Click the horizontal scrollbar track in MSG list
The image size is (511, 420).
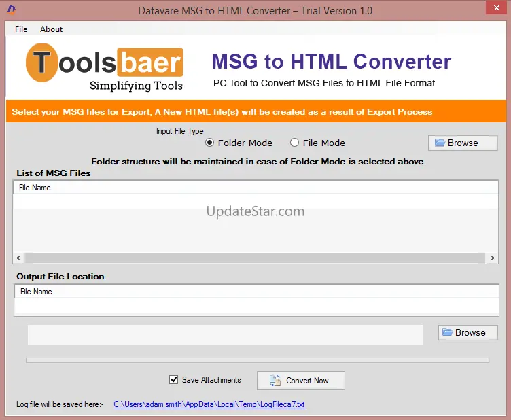[255, 258]
